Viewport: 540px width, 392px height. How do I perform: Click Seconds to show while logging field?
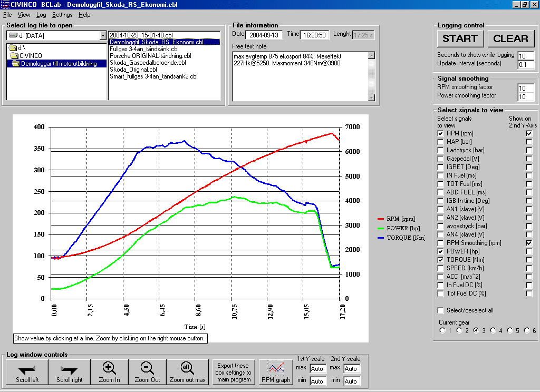point(526,56)
